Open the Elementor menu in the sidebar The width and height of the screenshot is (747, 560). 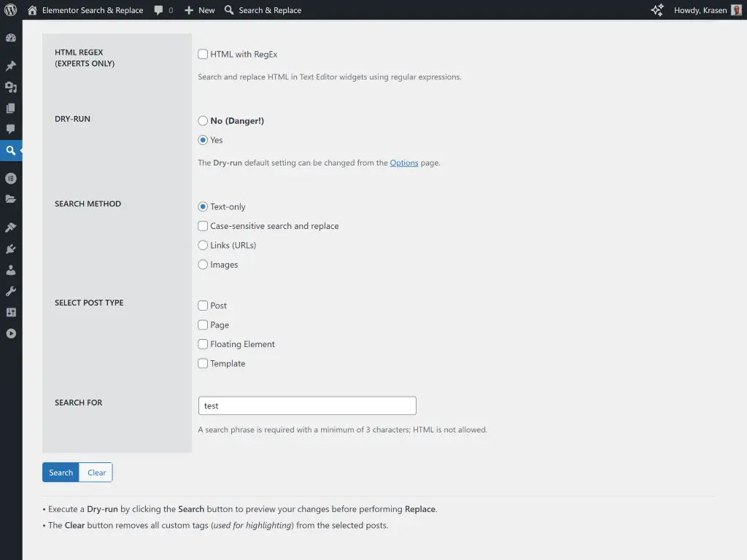point(10,177)
